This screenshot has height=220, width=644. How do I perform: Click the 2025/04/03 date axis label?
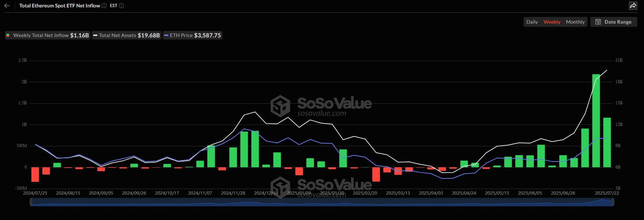point(431,193)
